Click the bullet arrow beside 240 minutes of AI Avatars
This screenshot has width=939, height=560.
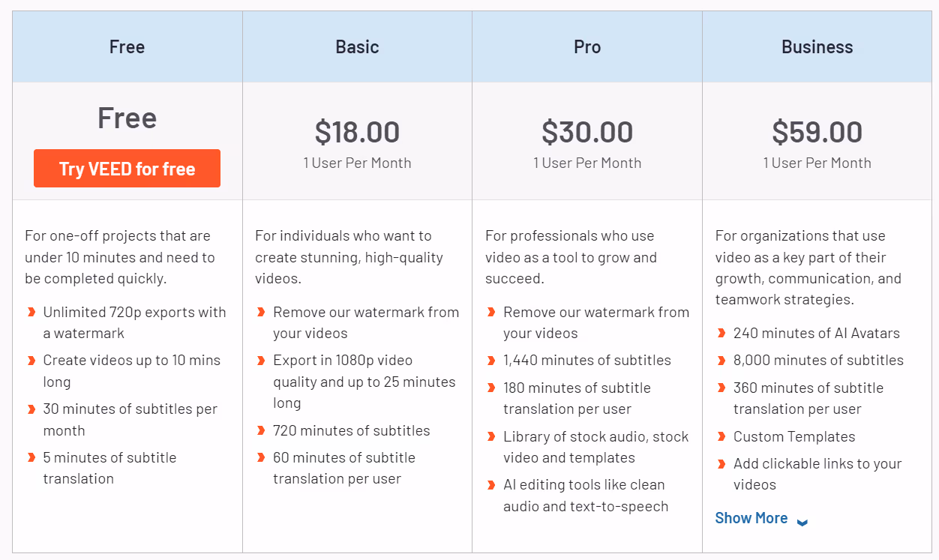coord(721,334)
